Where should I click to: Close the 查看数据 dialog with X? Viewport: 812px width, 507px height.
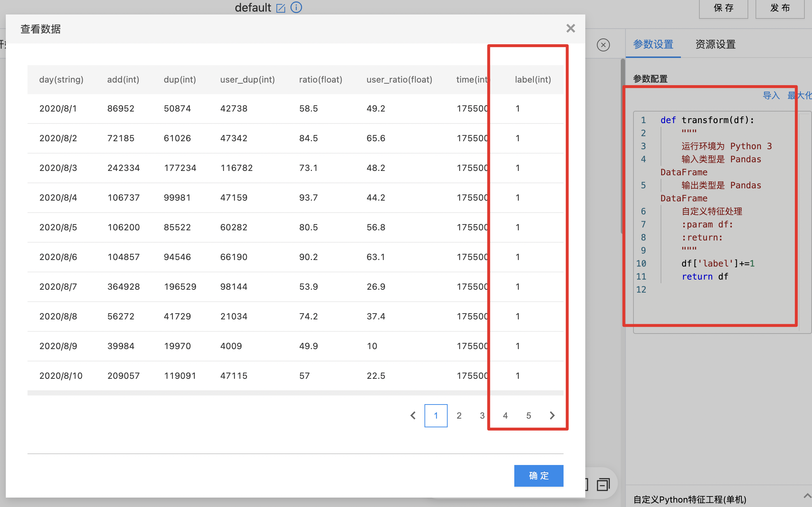coord(570,28)
